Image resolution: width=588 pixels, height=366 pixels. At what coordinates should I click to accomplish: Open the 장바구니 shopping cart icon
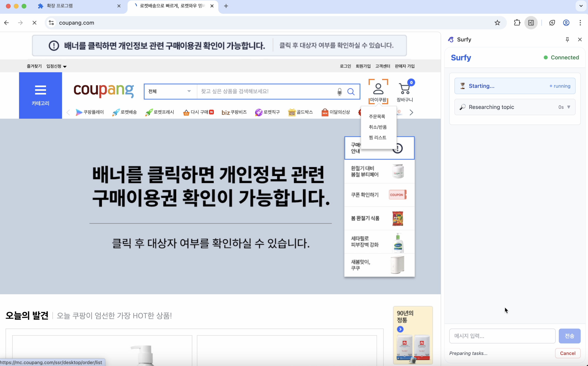pos(405,89)
